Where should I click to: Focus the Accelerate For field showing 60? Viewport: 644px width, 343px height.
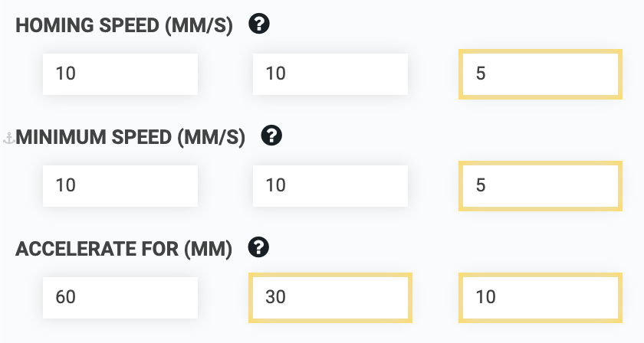[120, 298]
